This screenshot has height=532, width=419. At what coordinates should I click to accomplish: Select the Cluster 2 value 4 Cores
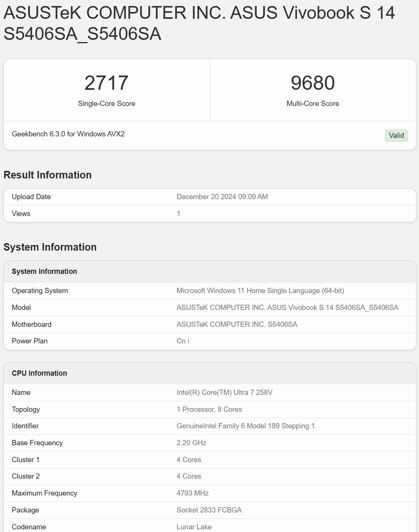pos(189,476)
